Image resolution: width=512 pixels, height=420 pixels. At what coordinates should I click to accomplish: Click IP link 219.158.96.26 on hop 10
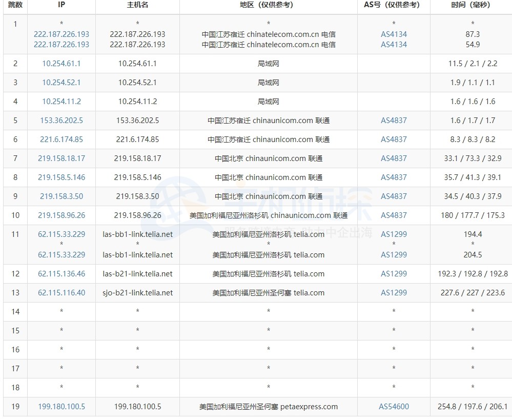(x=61, y=215)
